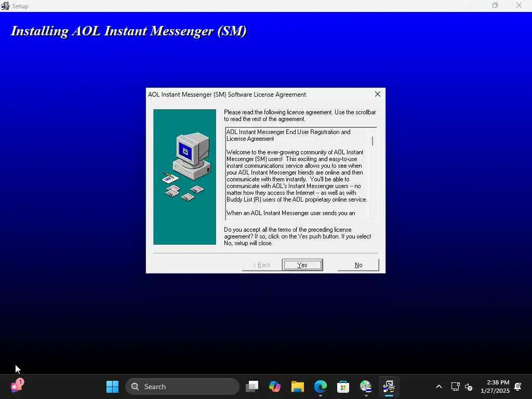Screen dimensions: 532x399
Task: Click the widgets icon with badge
Action: [x=17, y=386]
